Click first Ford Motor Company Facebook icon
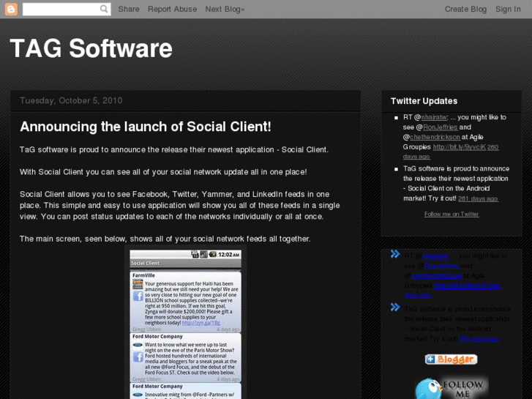 [138, 357]
